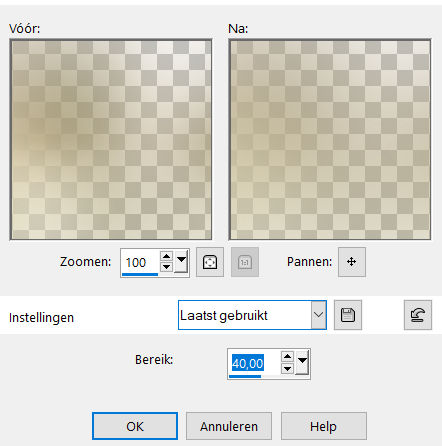442x446 pixels.
Task: Click in the Zoomen 100 input field
Action: 140,262
